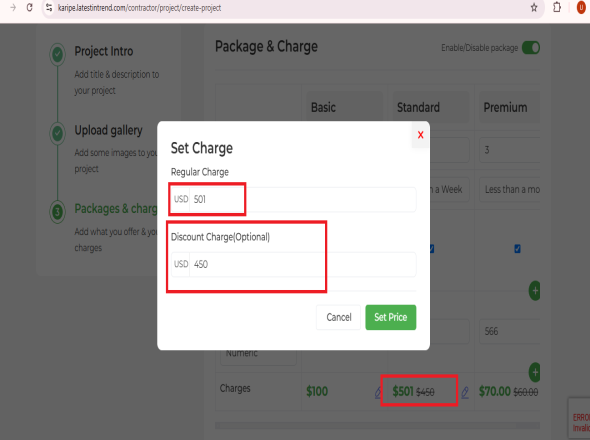Click the Regular Charge input field
The height and width of the screenshot is (440, 590).
tap(293, 199)
